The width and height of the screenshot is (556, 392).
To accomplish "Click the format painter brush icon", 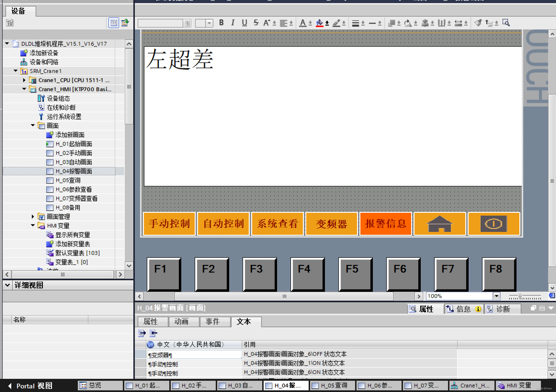I will coord(478,23).
